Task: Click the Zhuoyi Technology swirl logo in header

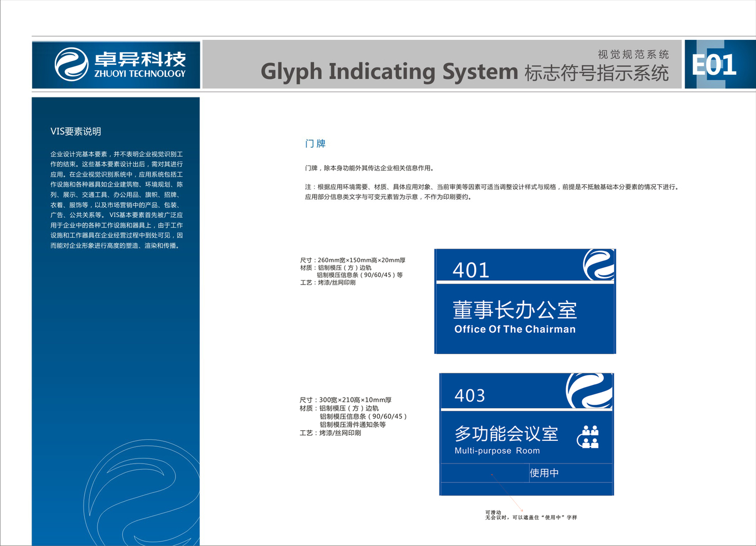Action: [71, 64]
